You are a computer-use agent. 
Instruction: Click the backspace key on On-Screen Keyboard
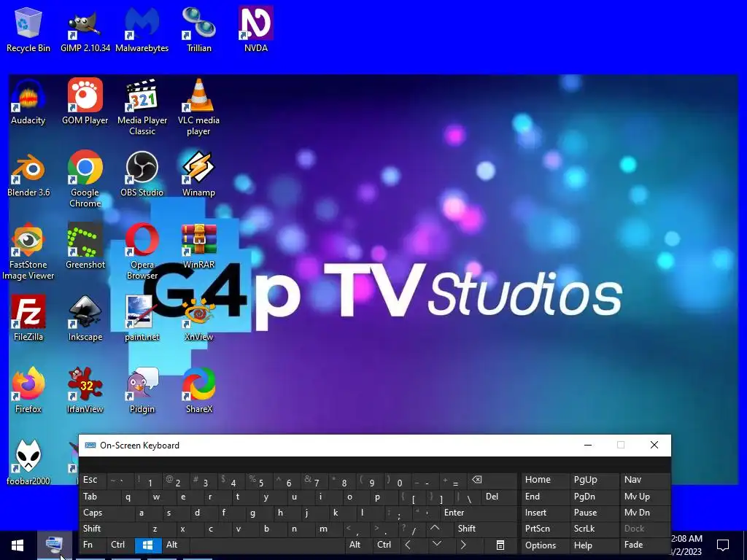click(492, 481)
